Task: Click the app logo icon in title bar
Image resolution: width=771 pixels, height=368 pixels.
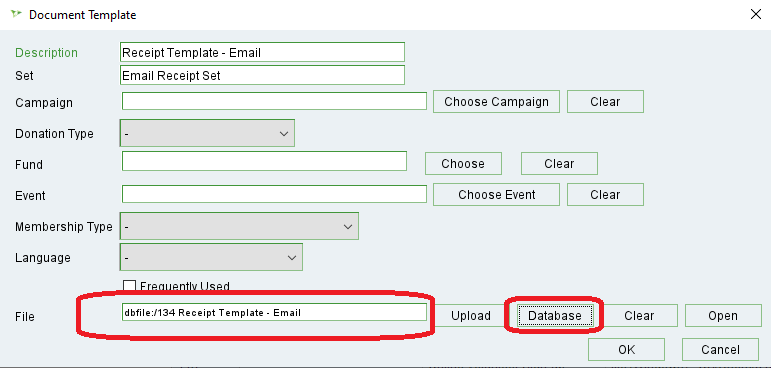Action: pos(17,14)
